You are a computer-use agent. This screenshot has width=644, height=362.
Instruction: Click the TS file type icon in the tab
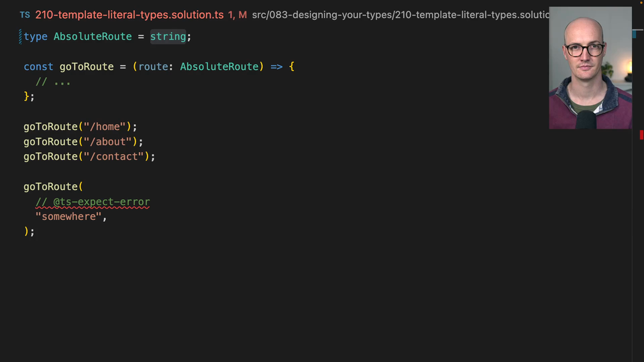[25, 15]
